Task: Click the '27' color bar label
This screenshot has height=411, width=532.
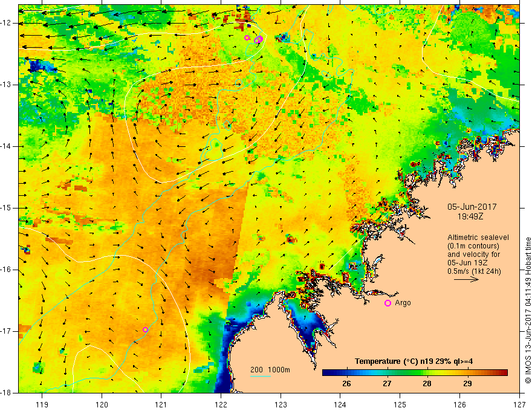Action: tap(387, 383)
